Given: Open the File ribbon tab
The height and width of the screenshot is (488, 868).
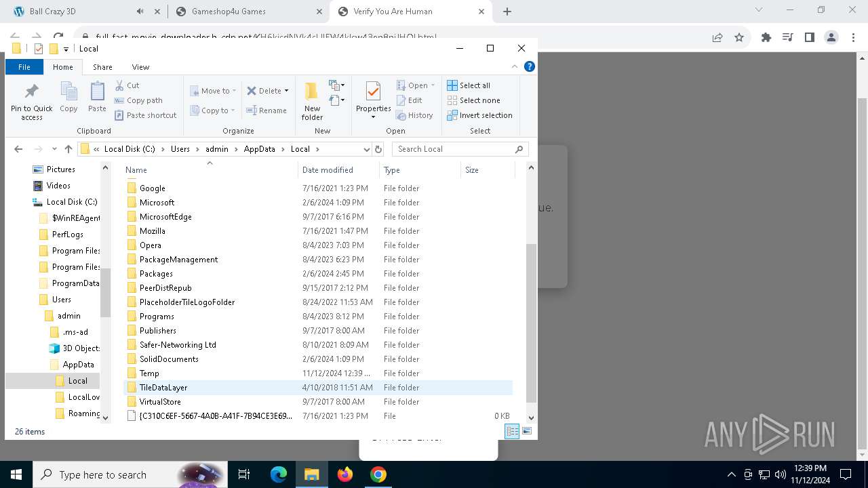Looking at the screenshot, I should [24, 67].
